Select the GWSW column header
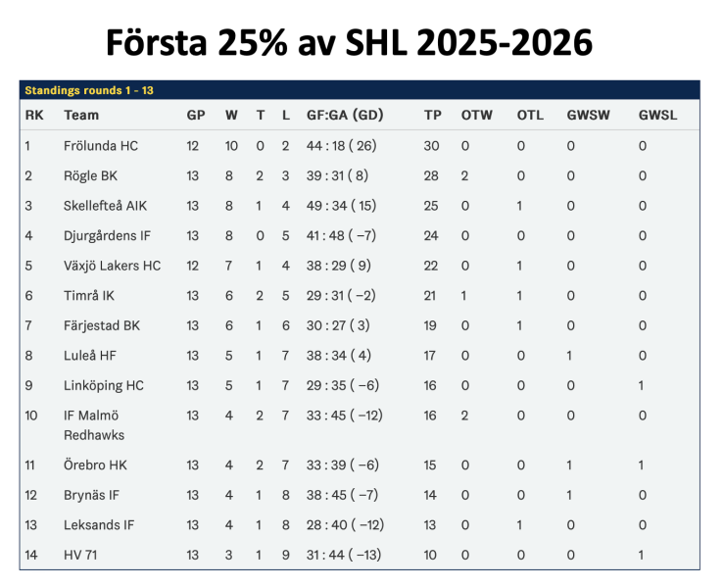 point(588,116)
